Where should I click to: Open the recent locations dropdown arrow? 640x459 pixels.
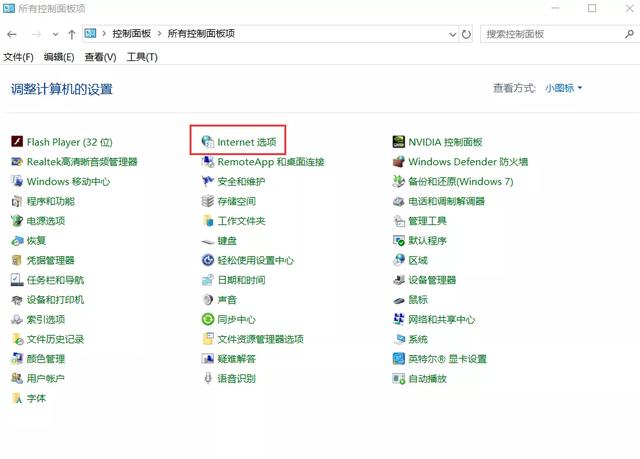click(56, 34)
